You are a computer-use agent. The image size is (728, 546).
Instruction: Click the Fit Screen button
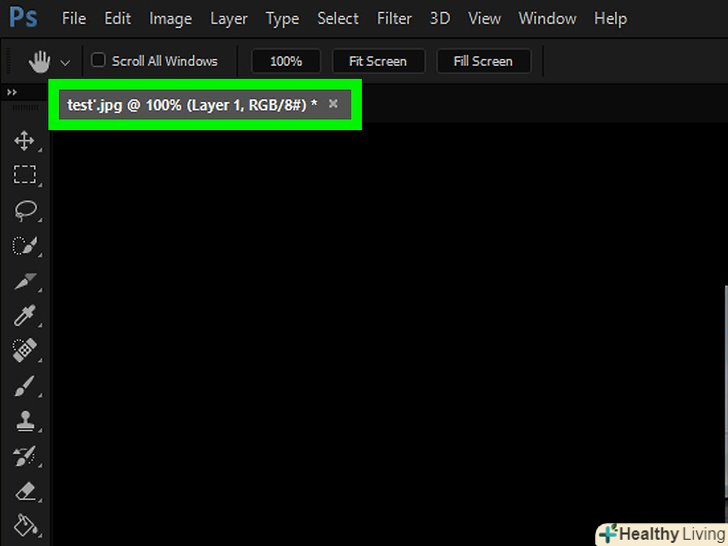point(378,61)
